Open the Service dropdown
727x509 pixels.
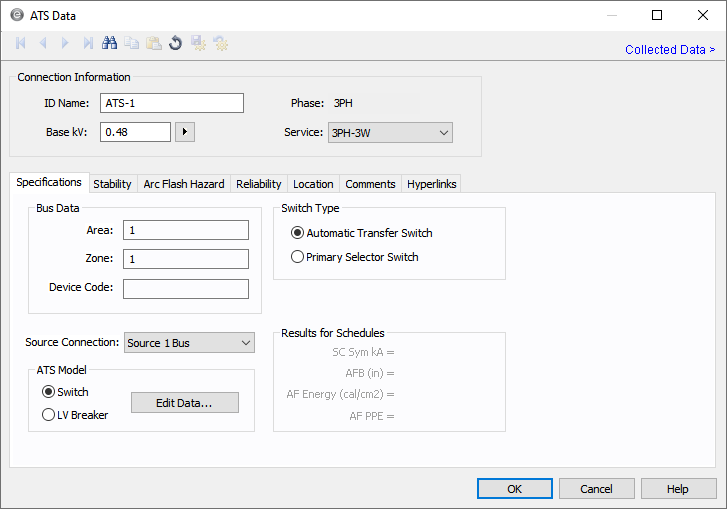390,132
